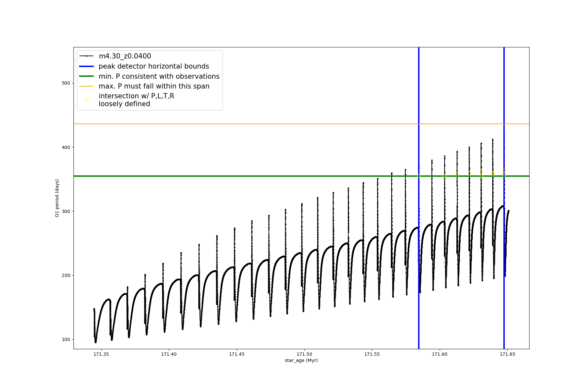Click the 100 y-axis tick label
The height and width of the screenshot is (392, 588).
point(66,339)
